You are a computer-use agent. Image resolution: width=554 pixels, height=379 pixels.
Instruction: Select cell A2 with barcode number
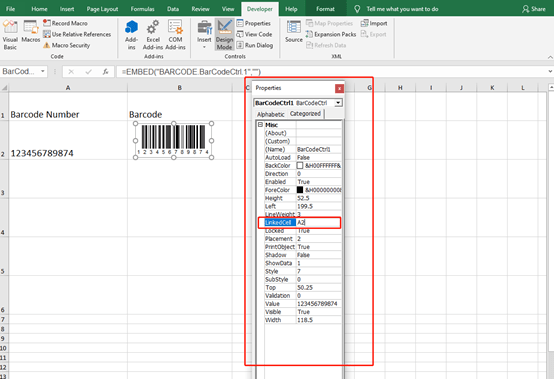click(x=68, y=141)
